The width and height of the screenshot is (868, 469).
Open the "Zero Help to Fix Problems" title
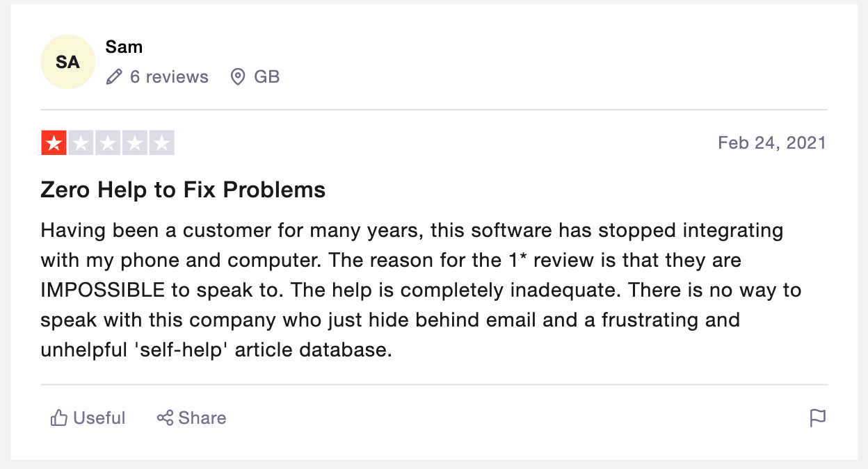pos(183,190)
